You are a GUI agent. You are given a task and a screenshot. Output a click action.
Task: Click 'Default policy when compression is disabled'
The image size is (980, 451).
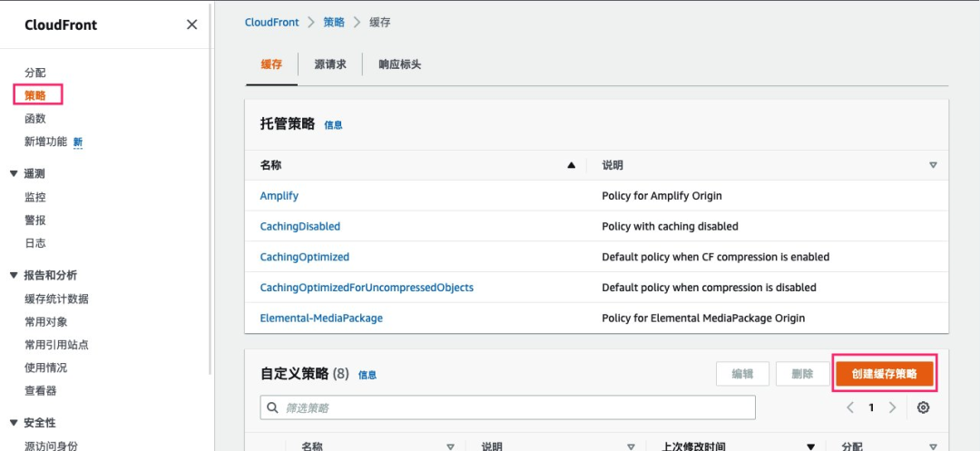[x=709, y=288]
